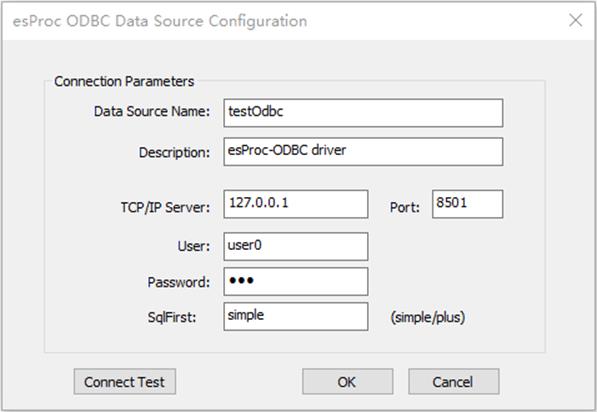The width and height of the screenshot is (597, 412).
Task: Click the dialog title bar text
Action: (x=160, y=21)
